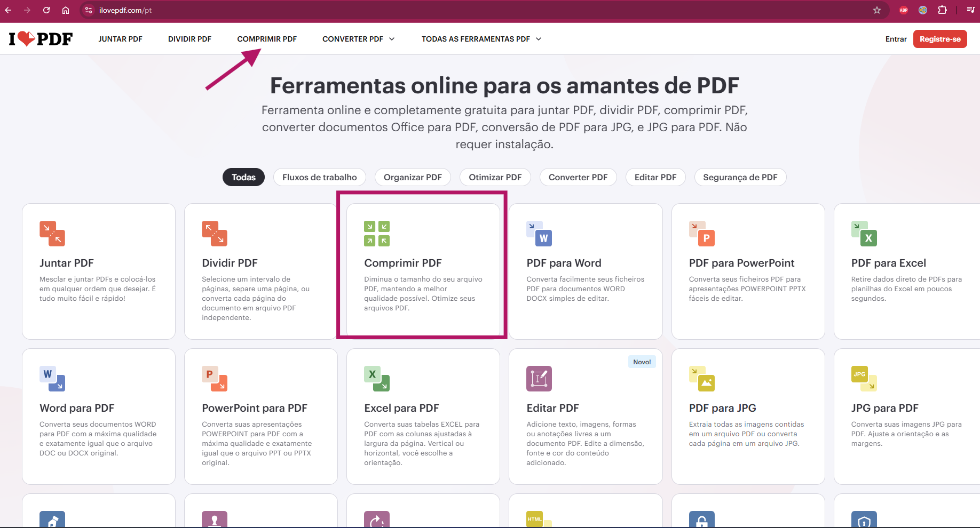Open JUNTAR PDF in the top navigation
This screenshot has width=980, height=528.
click(x=120, y=39)
